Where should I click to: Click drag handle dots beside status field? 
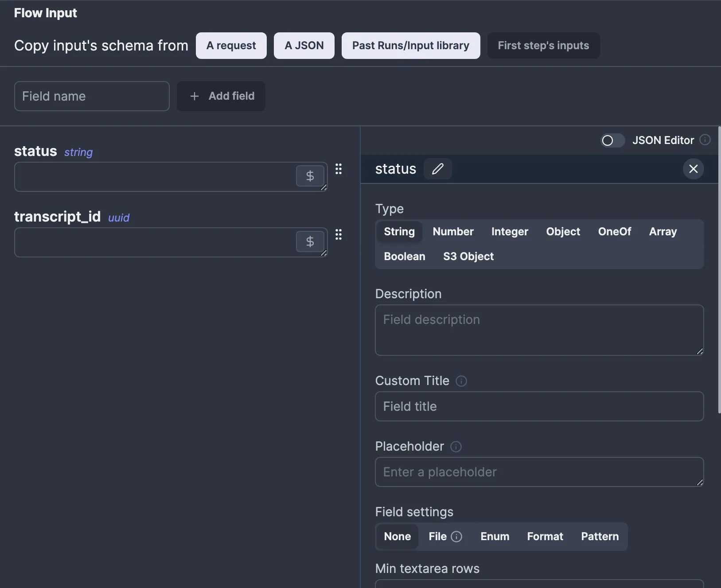point(339,169)
